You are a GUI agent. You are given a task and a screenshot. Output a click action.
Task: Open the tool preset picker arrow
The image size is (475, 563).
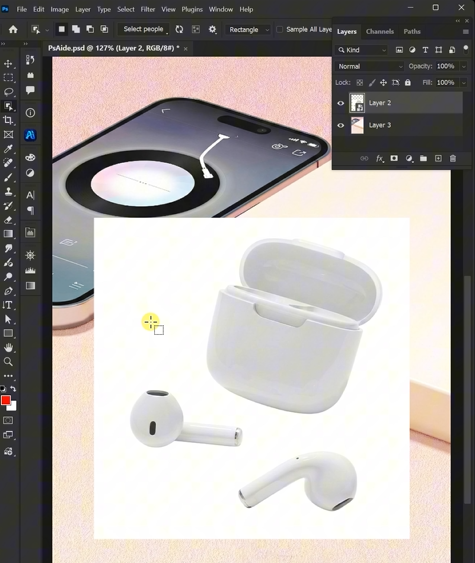point(47,30)
